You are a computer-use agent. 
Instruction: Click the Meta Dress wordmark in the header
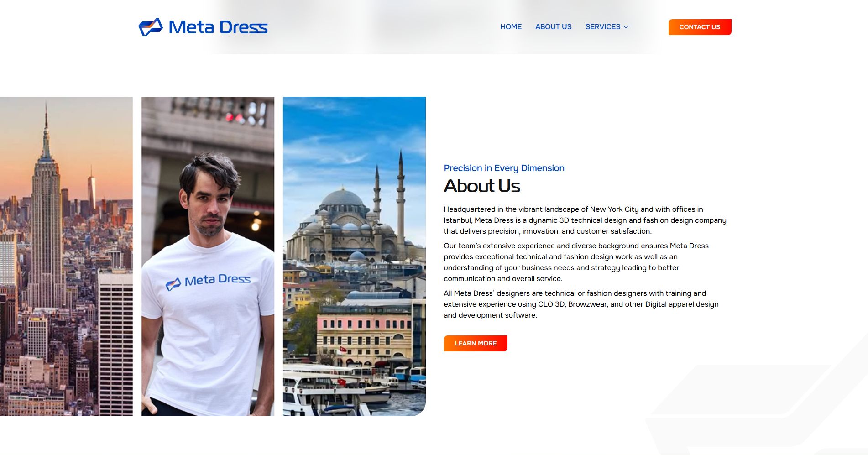218,27
